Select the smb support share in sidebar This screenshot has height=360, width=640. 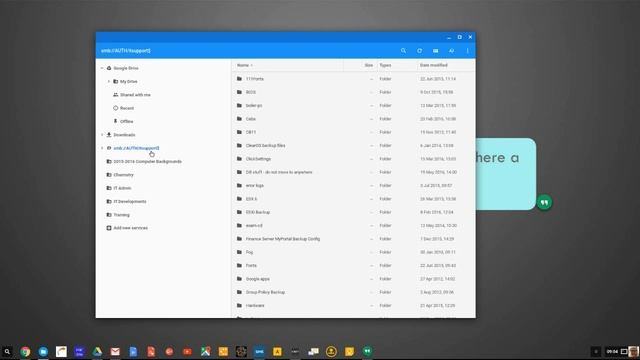[x=136, y=148]
